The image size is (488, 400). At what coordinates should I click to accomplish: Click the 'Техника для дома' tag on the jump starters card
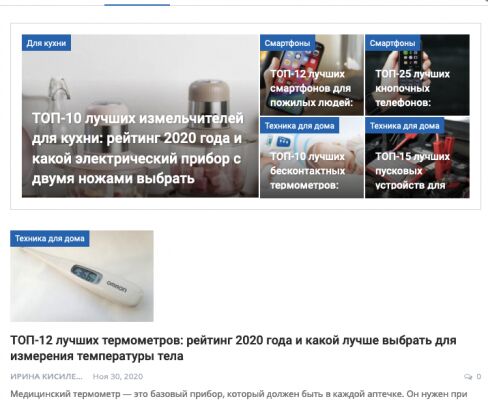coord(404,126)
